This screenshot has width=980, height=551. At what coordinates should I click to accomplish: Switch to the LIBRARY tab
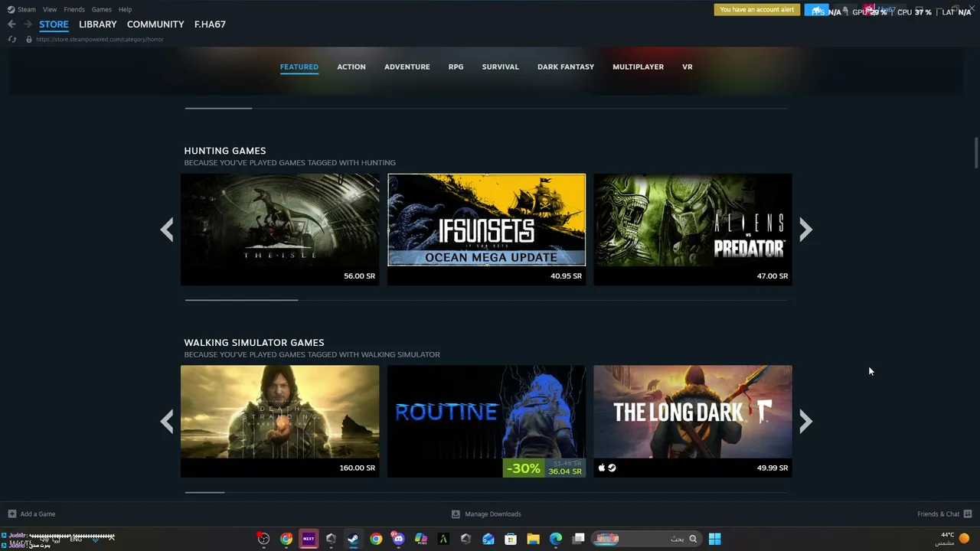coord(98,24)
